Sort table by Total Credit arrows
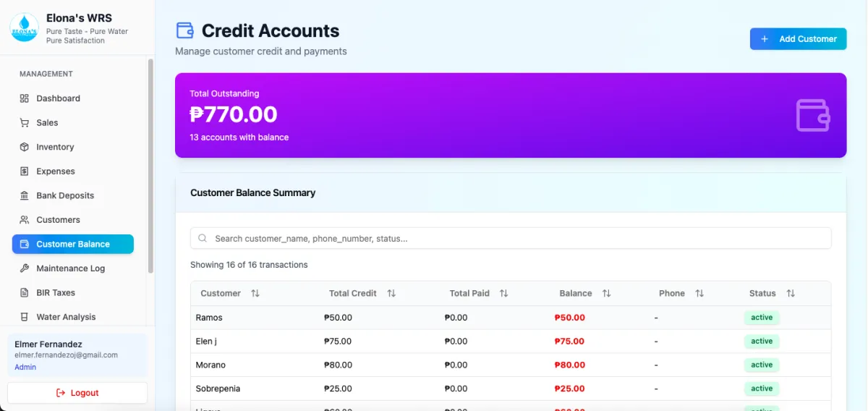This screenshot has width=868, height=411. pyautogui.click(x=391, y=293)
